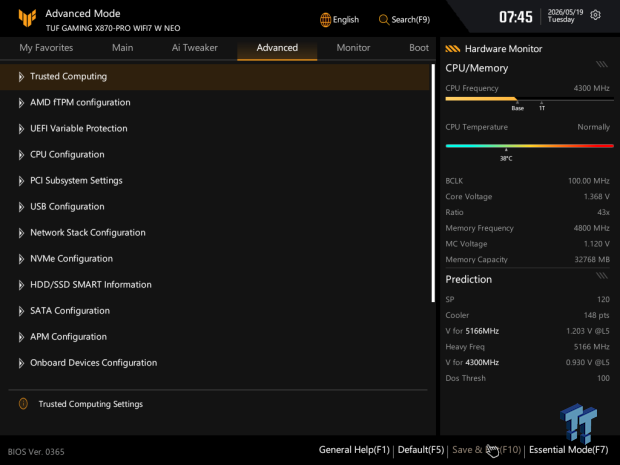
Task: Click the TUF Gaming logo icon
Action: 27,18
